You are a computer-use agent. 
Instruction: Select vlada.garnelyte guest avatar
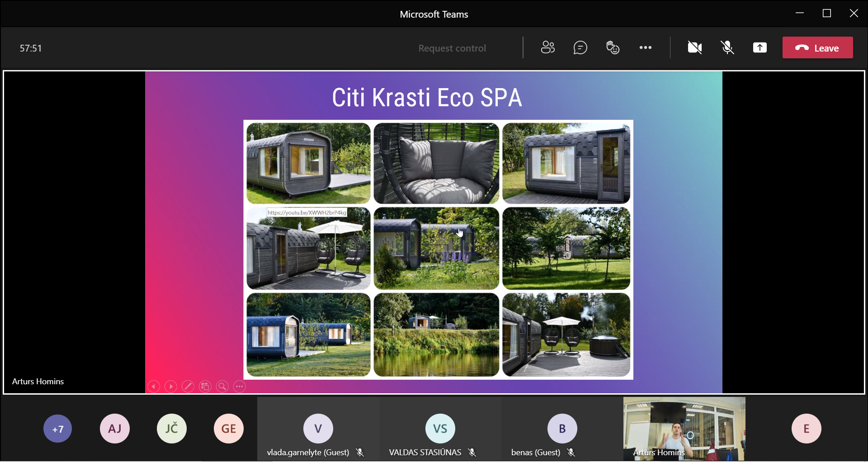coord(318,429)
